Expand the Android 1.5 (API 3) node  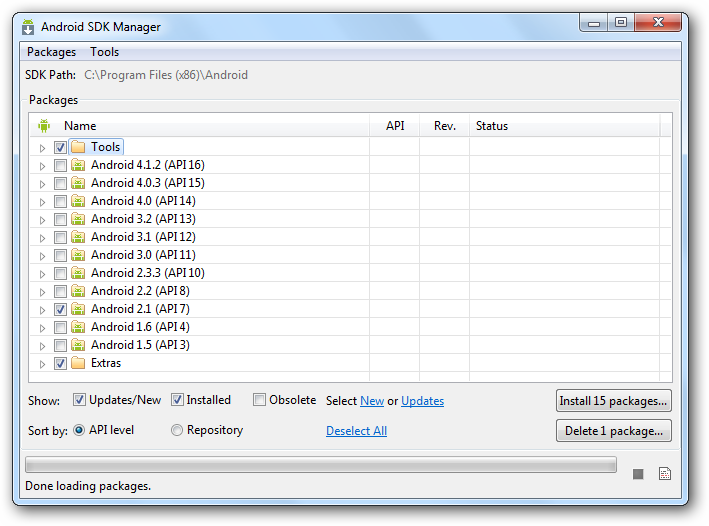pos(43,346)
